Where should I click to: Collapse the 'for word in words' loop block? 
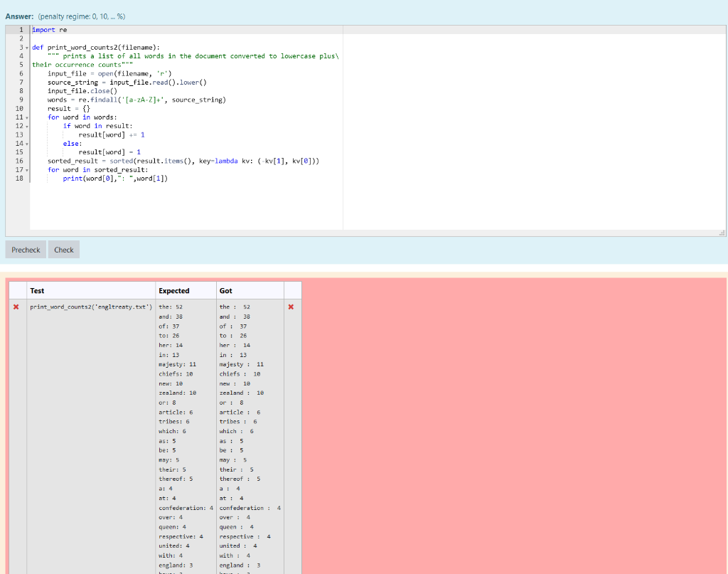(26, 117)
